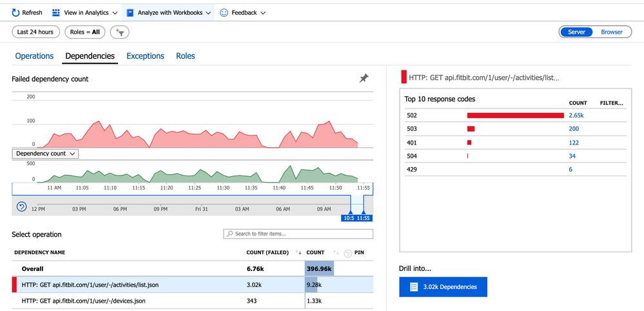
Task: Click the red bar for response code 502
Action: tap(516, 115)
